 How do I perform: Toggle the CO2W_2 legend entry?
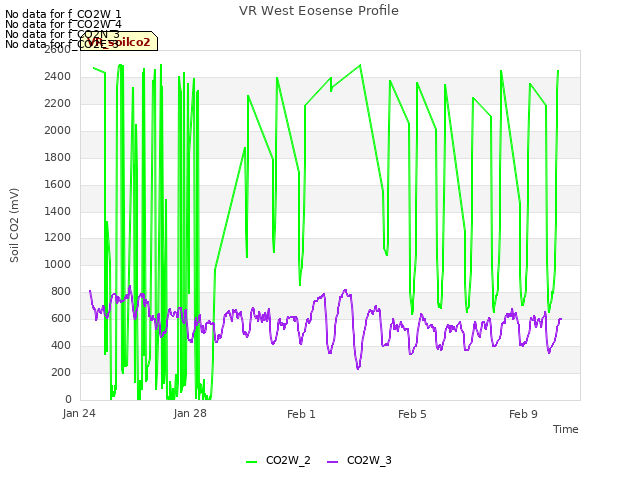278,460
